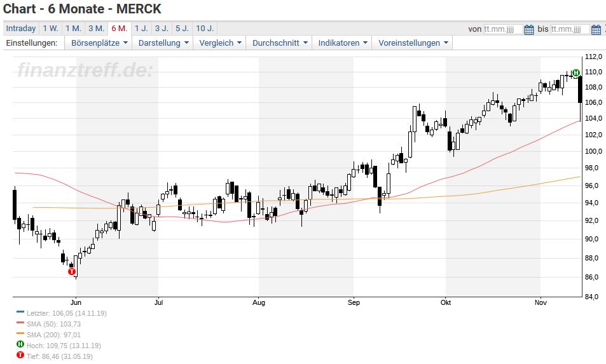Click the 'Hoch: 109,75 (13.11.19)' legend entry

click(x=64, y=346)
